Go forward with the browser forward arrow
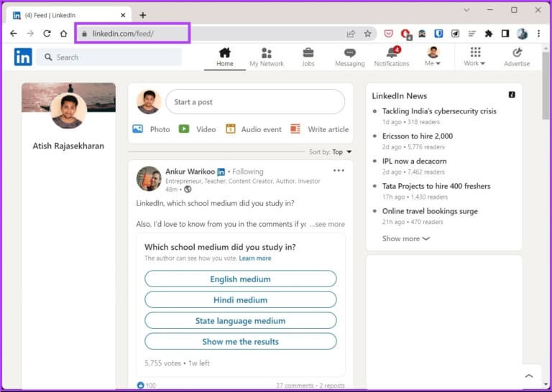This screenshot has height=392, width=552. tap(30, 34)
